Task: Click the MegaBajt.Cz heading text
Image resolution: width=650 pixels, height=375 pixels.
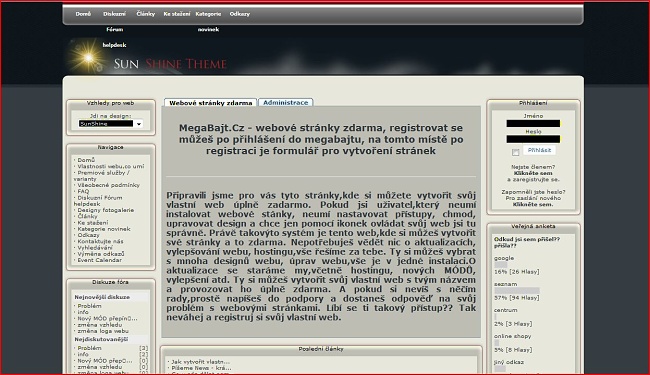Action: pos(321,139)
